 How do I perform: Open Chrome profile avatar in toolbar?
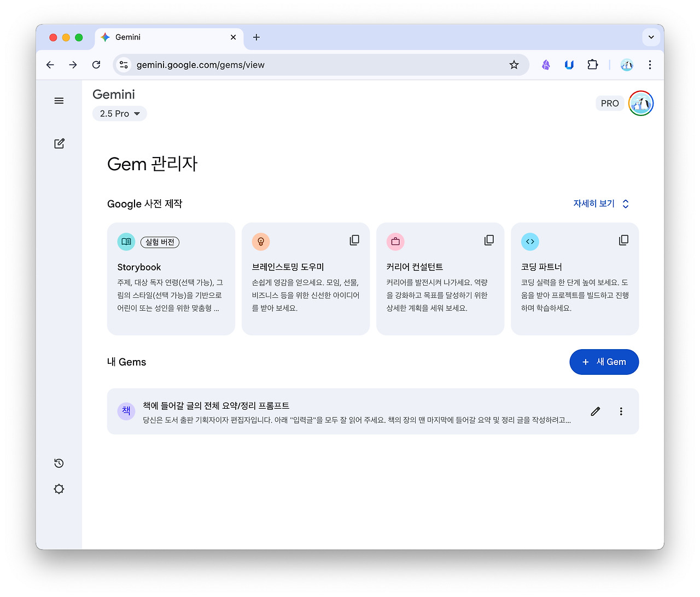[x=627, y=65]
